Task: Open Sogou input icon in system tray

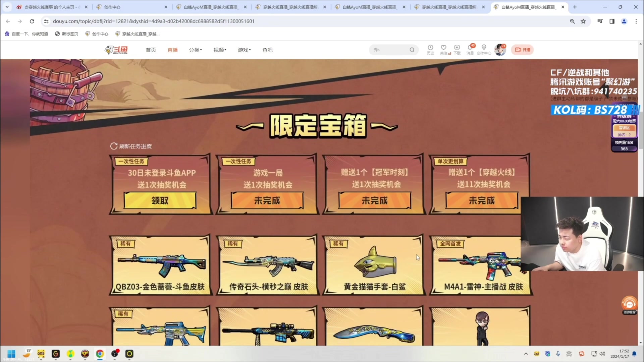Action: click(581, 354)
